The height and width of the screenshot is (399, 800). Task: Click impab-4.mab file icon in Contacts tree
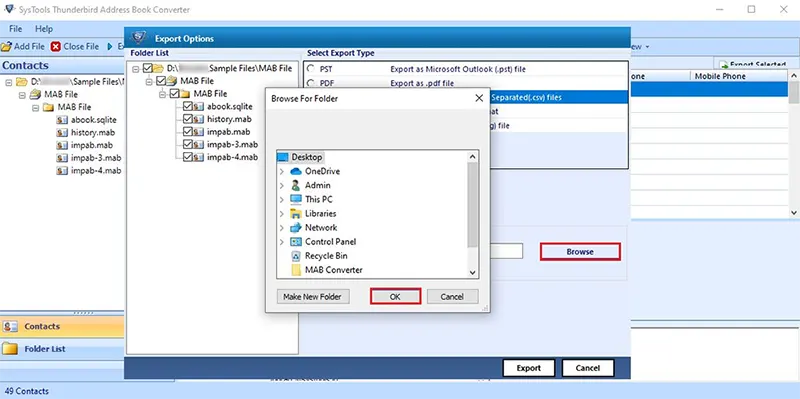(62, 171)
